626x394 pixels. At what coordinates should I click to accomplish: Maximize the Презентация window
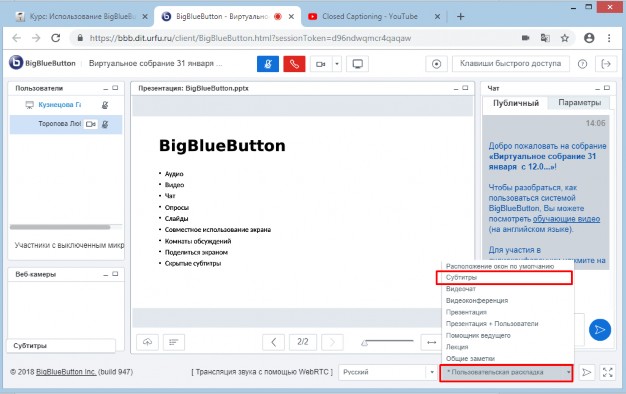(465, 88)
